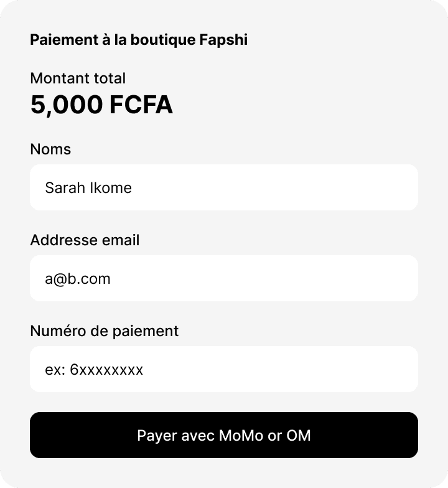Click the 5,000 FCFA amount
Screen dimensions: 448x488
tap(101, 106)
